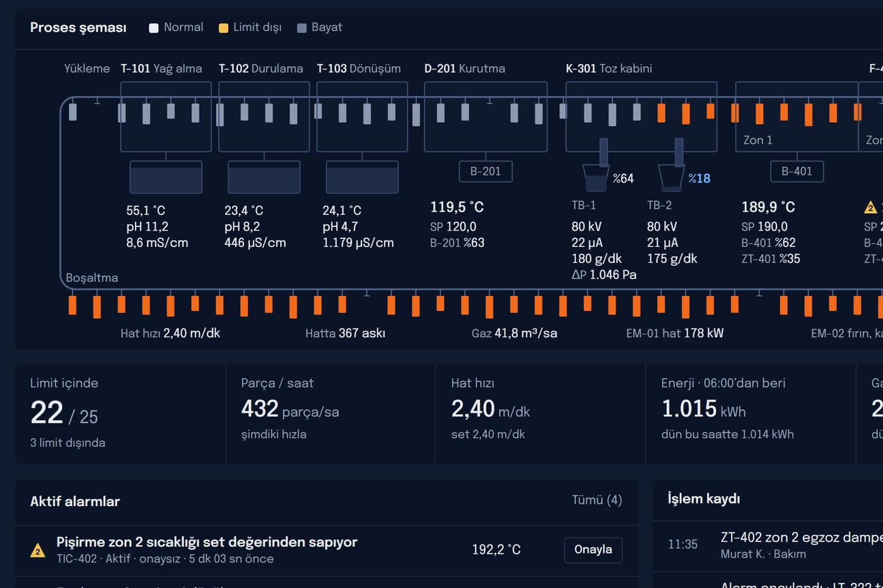
Task: Click the 1.179 µS/cm conductivity value
Action: coord(358,243)
